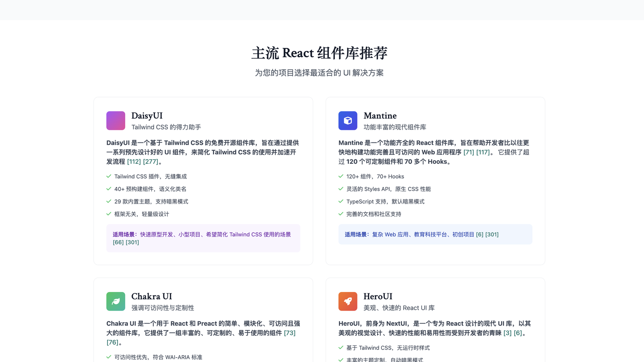
Task: Click the text '29 款内置主题，支持暗黑模式'
Action: tap(151, 202)
